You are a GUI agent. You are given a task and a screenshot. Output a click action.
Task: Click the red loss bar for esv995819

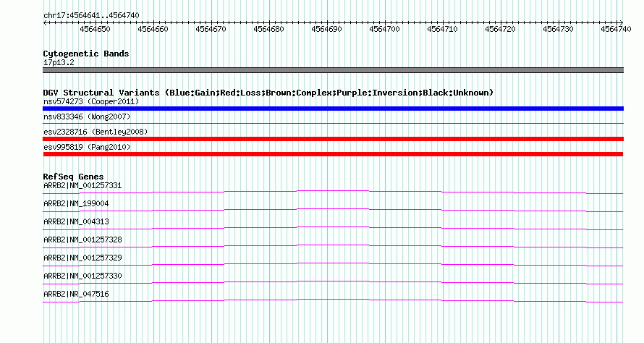point(333,154)
